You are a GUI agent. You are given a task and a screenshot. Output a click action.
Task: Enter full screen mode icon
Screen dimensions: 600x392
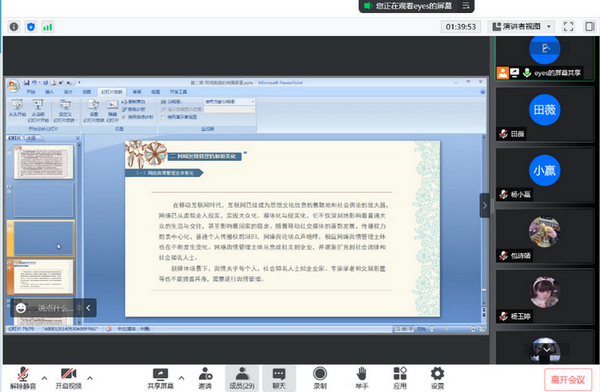pyautogui.click(x=569, y=26)
